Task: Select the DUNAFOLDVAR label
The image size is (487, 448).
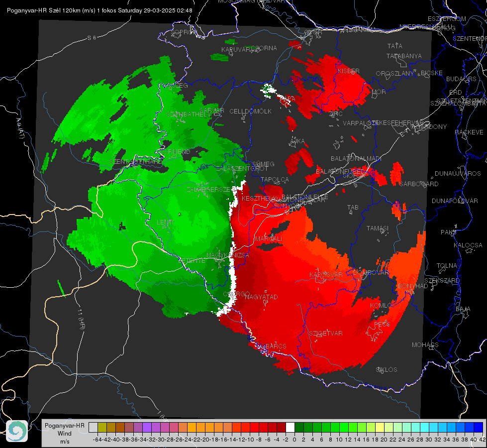Action: pos(455,201)
